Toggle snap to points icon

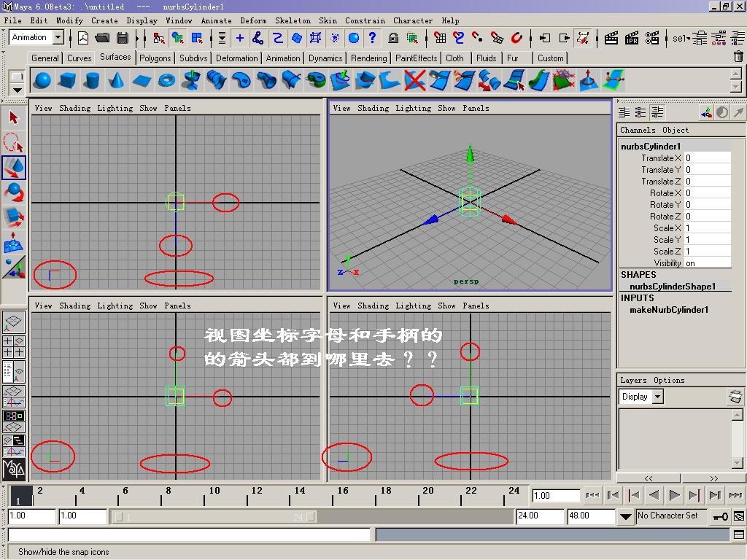477,38
